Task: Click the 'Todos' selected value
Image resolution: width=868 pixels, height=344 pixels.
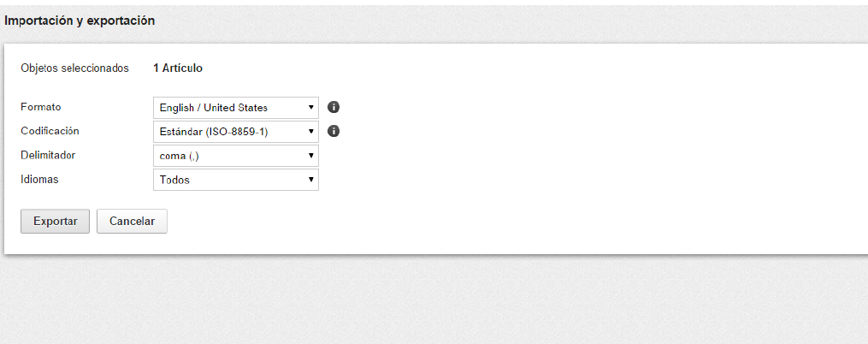Action: 174,180
